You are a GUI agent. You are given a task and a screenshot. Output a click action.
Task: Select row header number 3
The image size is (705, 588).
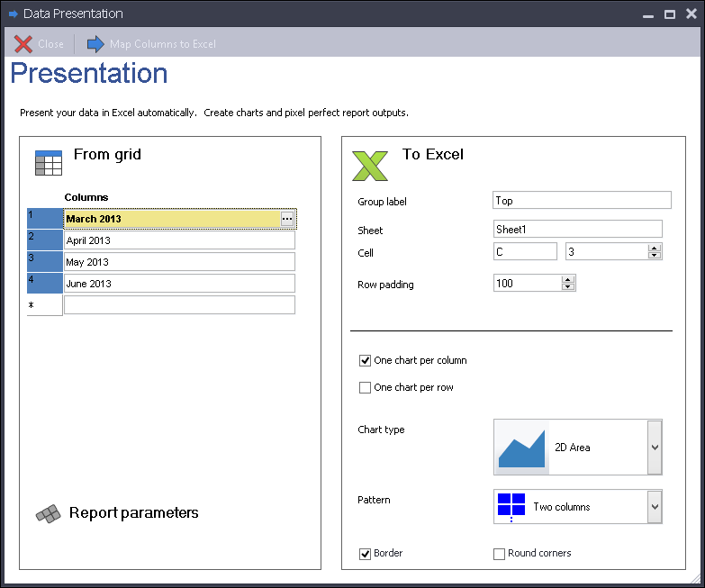(45, 262)
